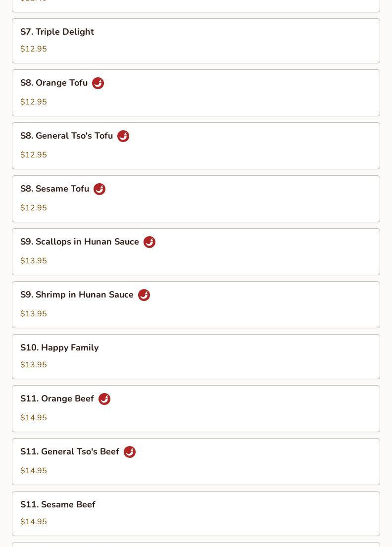Choose S11. General Tso's Beef entry

[x=196, y=462]
